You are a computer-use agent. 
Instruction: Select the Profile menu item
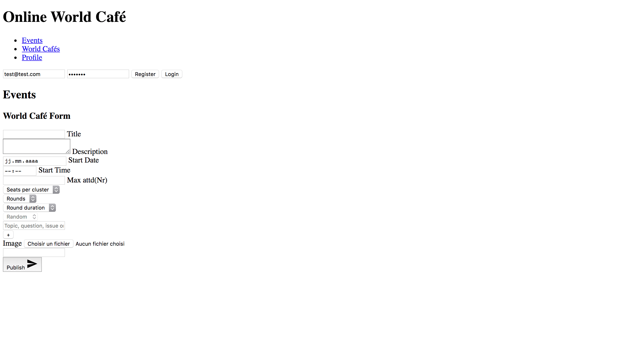tap(32, 57)
